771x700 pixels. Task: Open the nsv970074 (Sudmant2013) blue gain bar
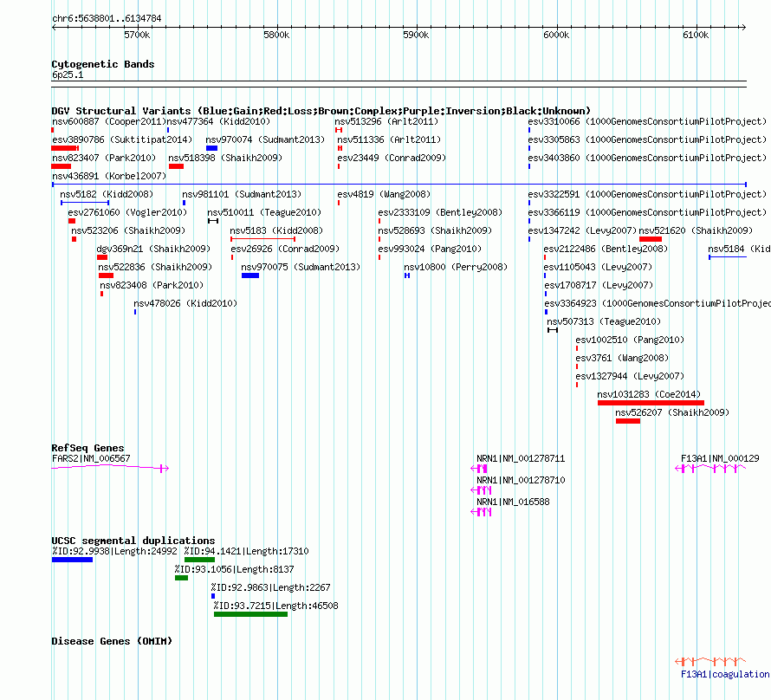point(212,148)
